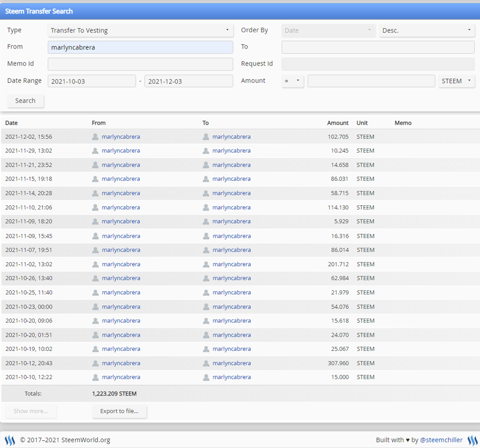This screenshot has width=480, height=448.
Task: Focus the From field containing marlyncabrera
Action: click(140, 47)
